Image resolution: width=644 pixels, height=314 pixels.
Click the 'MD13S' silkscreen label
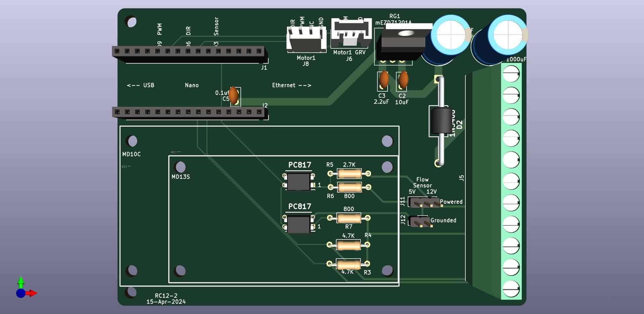click(181, 177)
